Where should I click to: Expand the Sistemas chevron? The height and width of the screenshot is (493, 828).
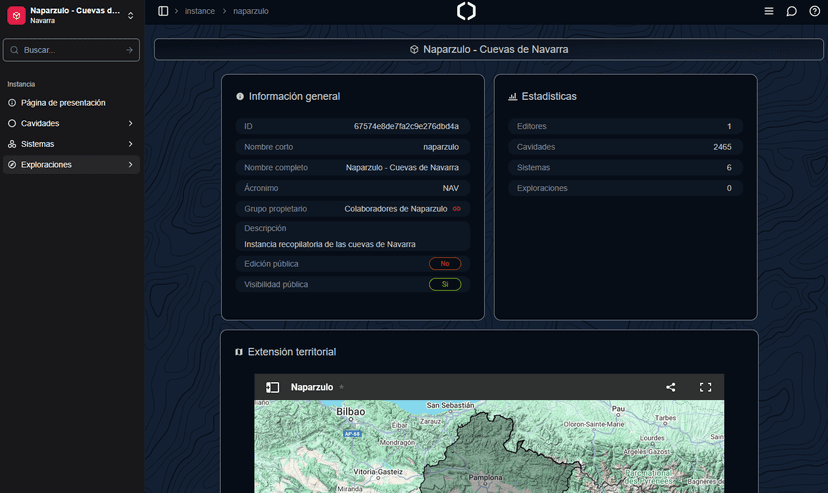click(130, 144)
